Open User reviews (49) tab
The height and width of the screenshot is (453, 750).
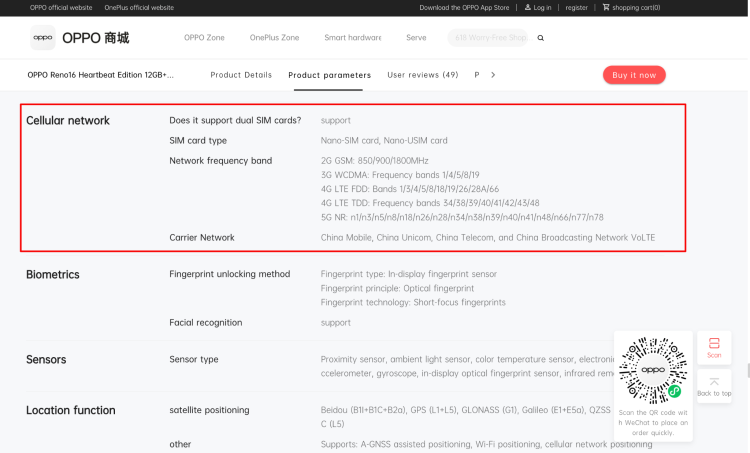423,75
